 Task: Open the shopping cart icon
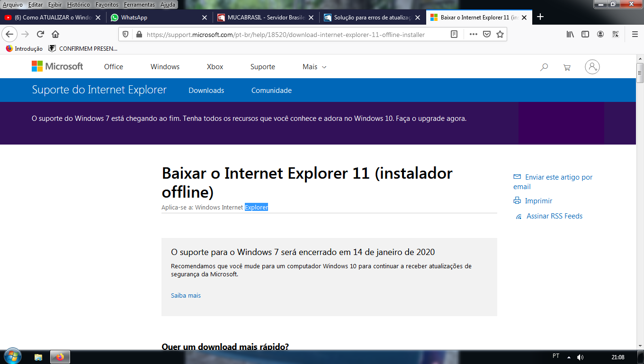point(567,67)
